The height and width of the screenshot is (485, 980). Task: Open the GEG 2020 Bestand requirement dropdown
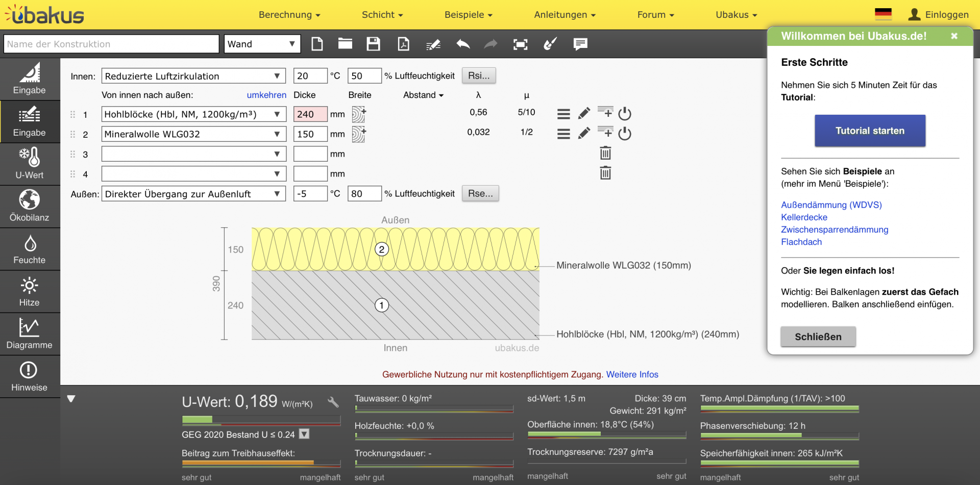coord(304,434)
